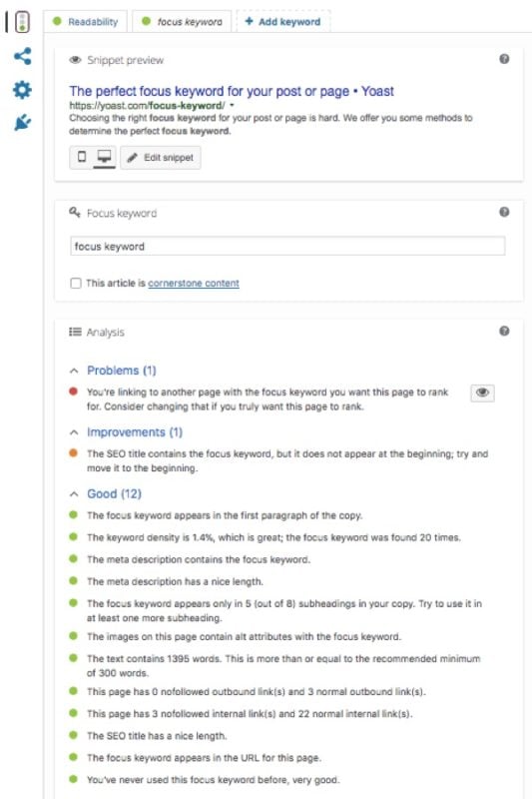Image resolution: width=532 pixels, height=799 pixels.
Task: Click the Snippet preview help question mark
Action: (x=504, y=59)
